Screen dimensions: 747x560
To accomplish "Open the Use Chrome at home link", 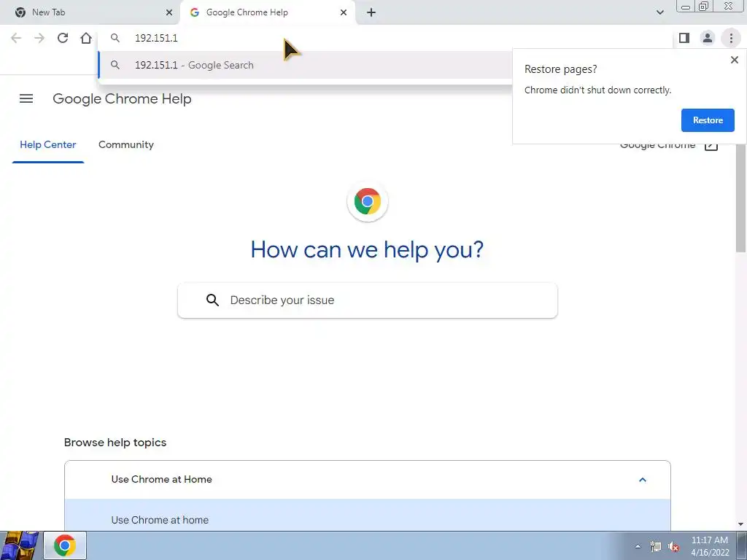I will (160, 520).
